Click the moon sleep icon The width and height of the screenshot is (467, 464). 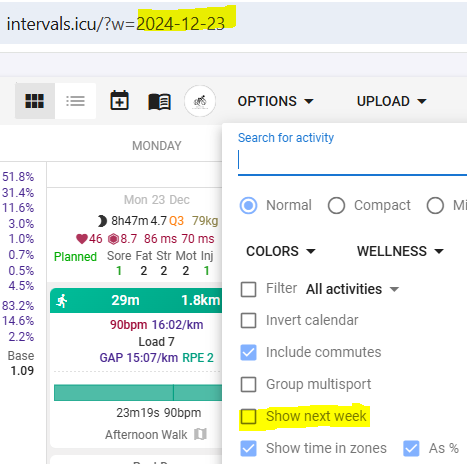(x=102, y=221)
